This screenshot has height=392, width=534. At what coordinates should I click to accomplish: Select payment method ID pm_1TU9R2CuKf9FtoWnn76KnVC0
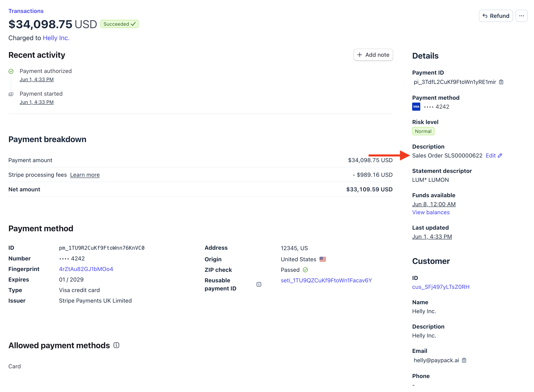pos(102,248)
